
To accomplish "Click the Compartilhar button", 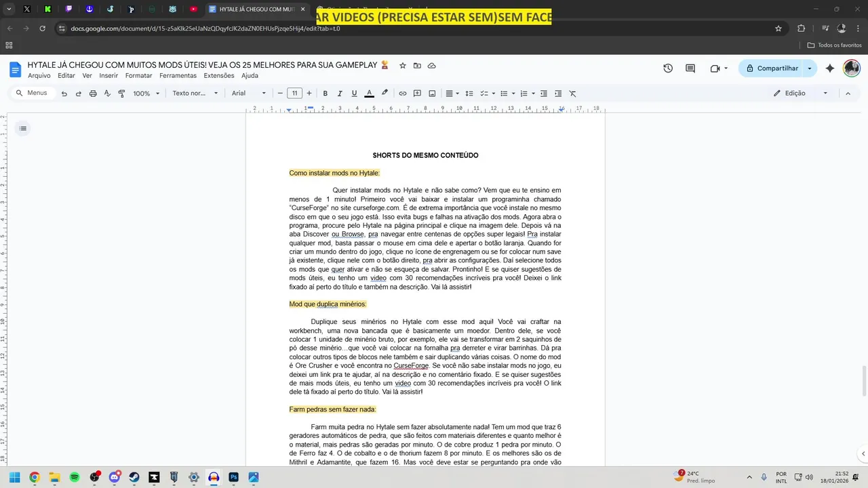I will pyautogui.click(x=771, y=68).
